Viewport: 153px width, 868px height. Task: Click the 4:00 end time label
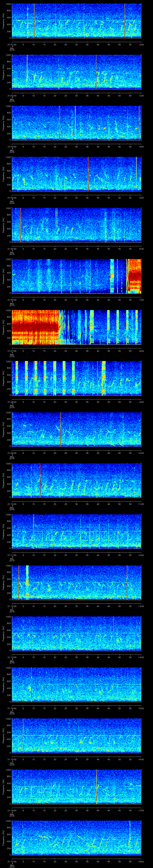[x=141, y=147]
